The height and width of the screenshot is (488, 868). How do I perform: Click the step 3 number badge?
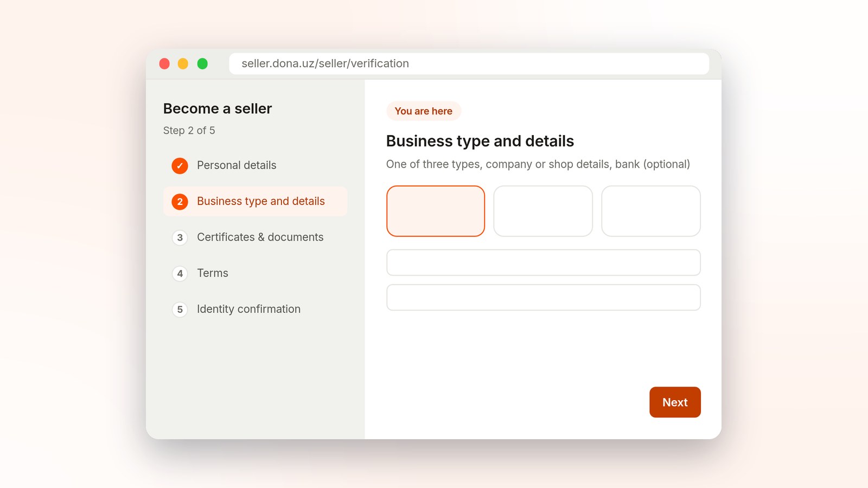(180, 237)
